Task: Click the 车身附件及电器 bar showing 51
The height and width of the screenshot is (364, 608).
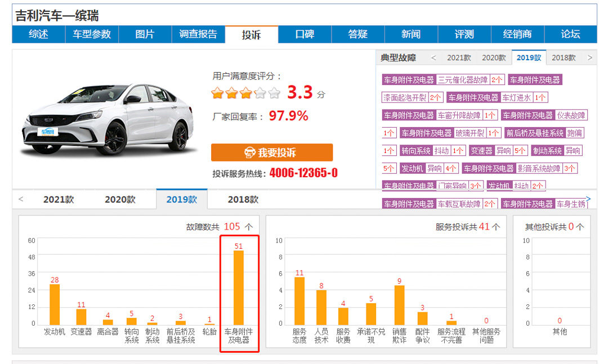Action: click(x=239, y=287)
